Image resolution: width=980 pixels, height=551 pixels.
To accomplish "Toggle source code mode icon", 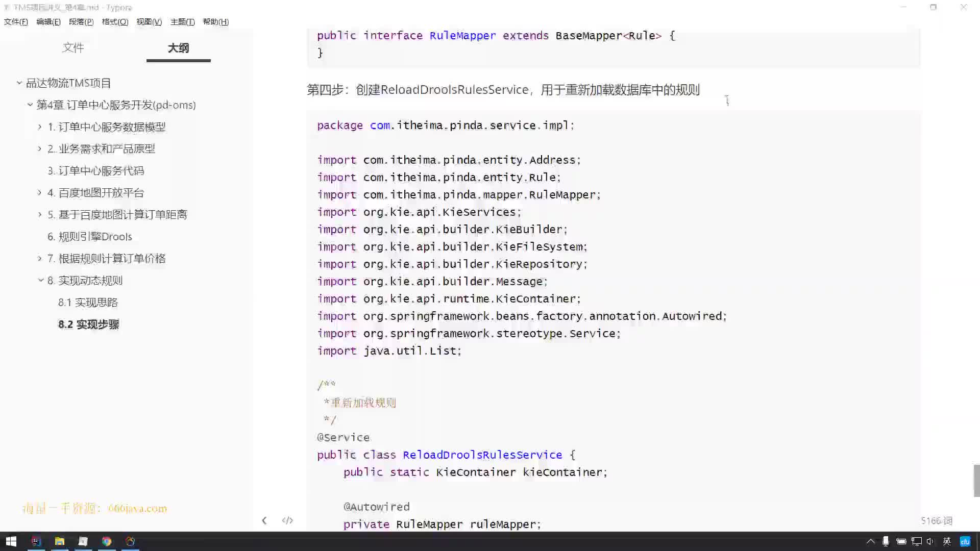I will tap(287, 520).
